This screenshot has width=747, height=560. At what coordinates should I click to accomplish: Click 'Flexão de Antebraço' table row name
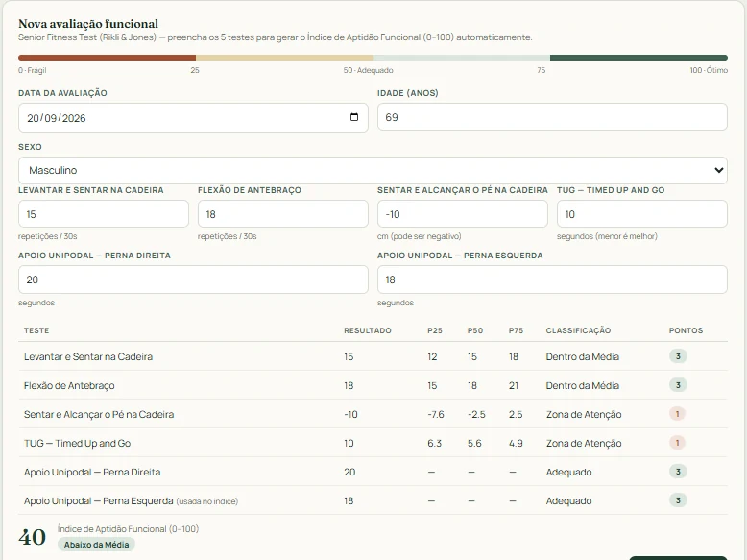[x=69, y=385]
